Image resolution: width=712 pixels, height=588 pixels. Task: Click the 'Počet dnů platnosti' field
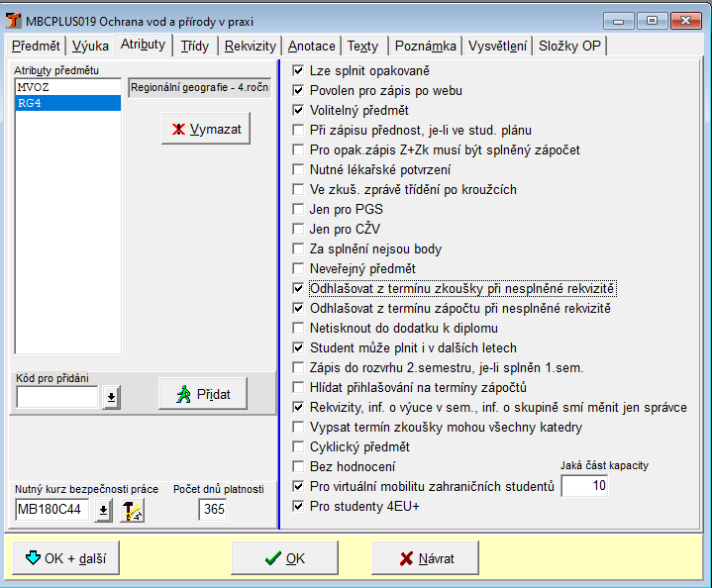[212, 510]
